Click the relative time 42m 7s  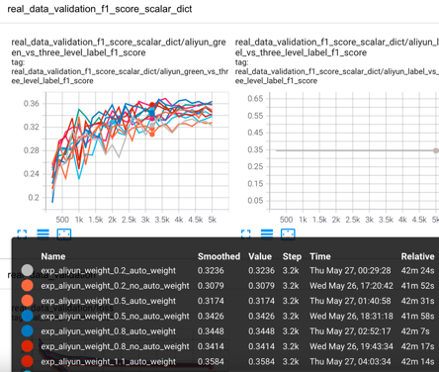pyautogui.click(x=415, y=331)
